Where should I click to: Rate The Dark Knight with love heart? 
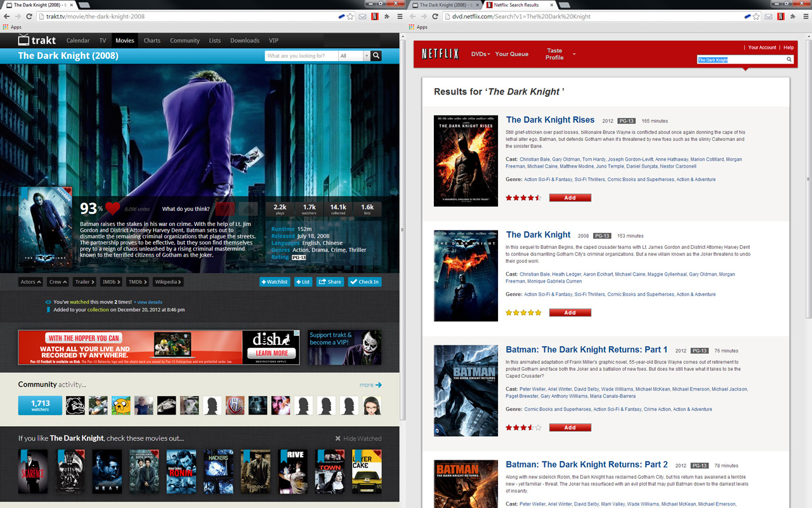(225, 208)
